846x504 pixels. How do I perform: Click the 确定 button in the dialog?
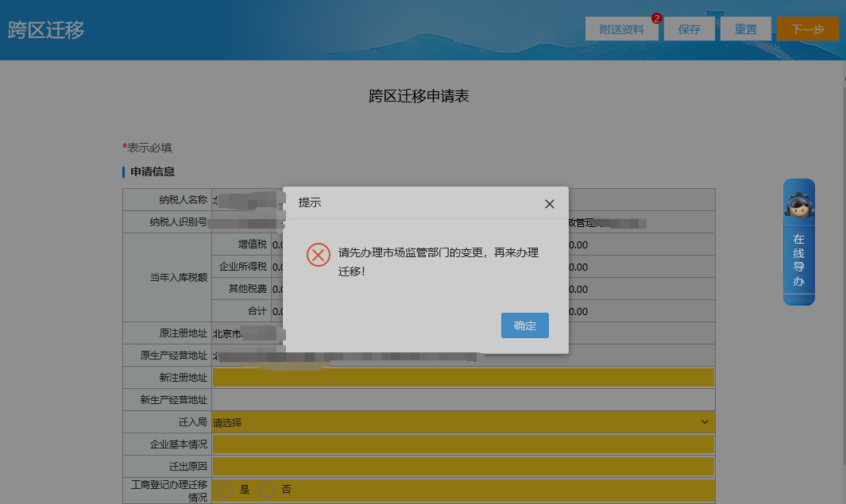524,325
